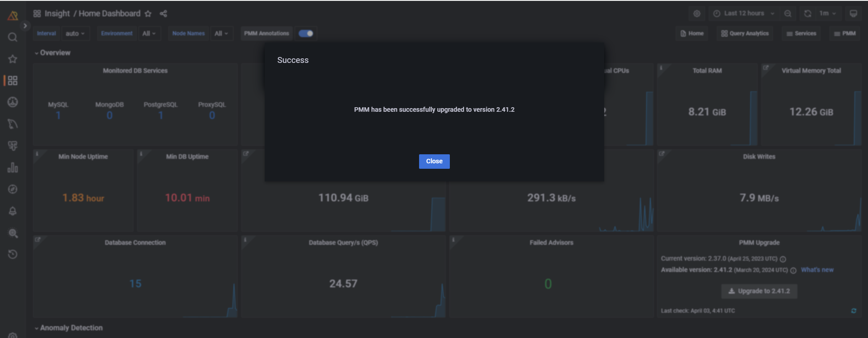The width and height of the screenshot is (868, 338).
Task: Collapse the Overview row
Action: coord(52,53)
